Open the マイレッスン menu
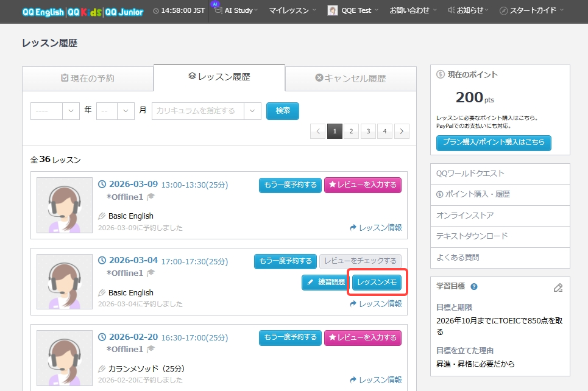This screenshot has width=588, height=391. (x=292, y=10)
